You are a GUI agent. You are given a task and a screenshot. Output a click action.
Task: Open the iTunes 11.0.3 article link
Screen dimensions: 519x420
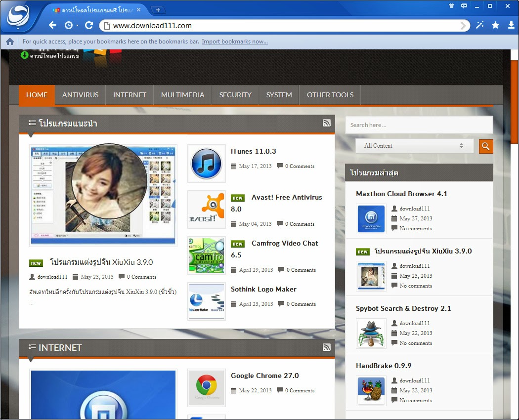coord(253,151)
